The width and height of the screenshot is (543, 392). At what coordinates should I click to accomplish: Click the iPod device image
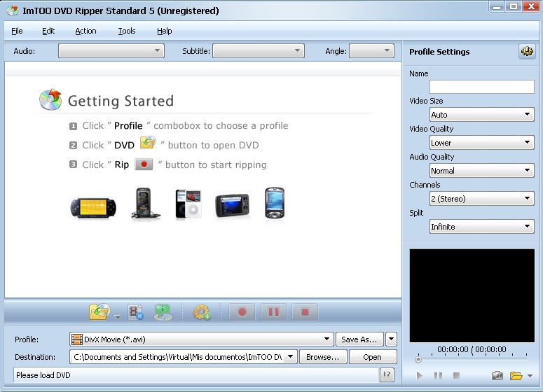coord(188,204)
